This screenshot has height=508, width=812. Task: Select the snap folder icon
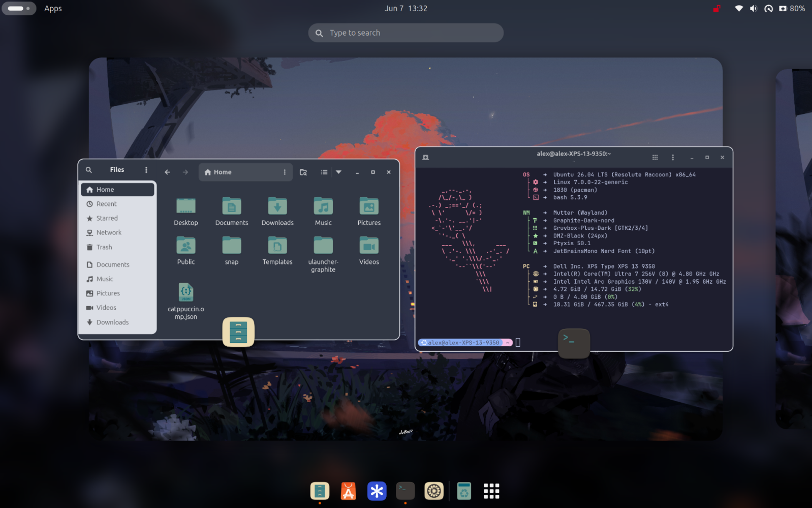[x=232, y=245]
